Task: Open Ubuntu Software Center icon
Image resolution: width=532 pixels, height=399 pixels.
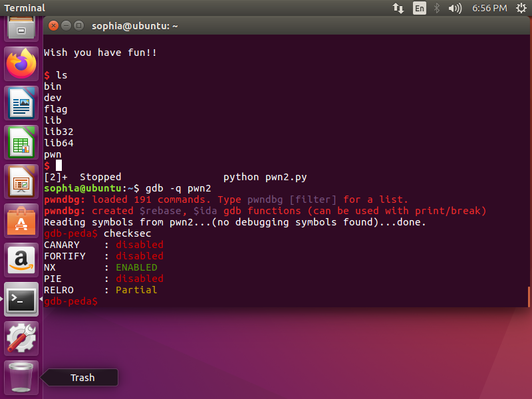Action: [21, 220]
